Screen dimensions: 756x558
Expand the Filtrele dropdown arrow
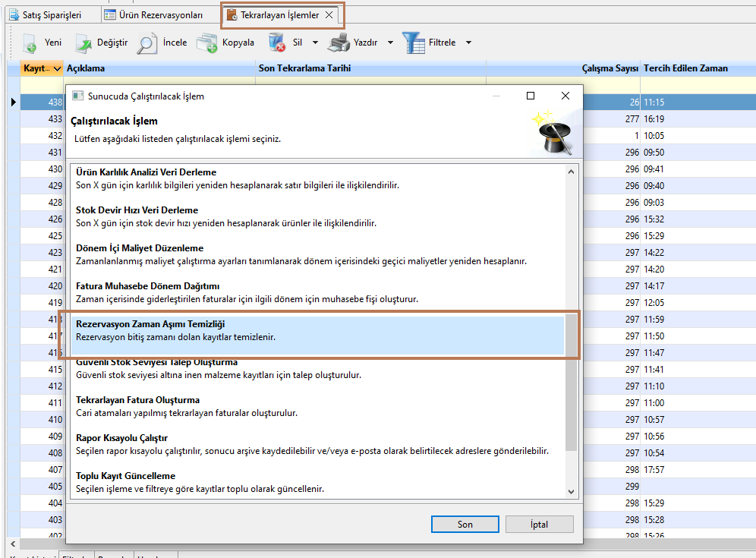(468, 43)
